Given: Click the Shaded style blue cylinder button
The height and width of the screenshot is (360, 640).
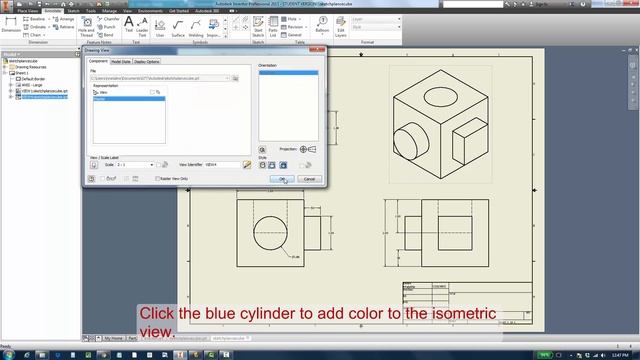Looking at the screenshot, I should [x=283, y=165].
